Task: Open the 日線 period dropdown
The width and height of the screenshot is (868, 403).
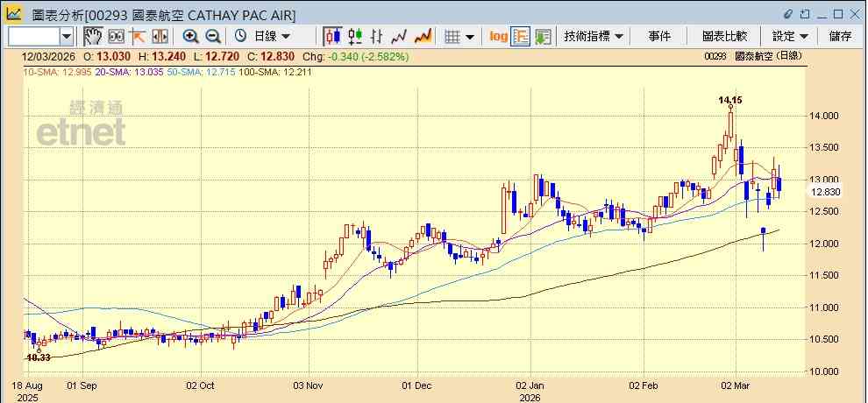Action: 272,37
